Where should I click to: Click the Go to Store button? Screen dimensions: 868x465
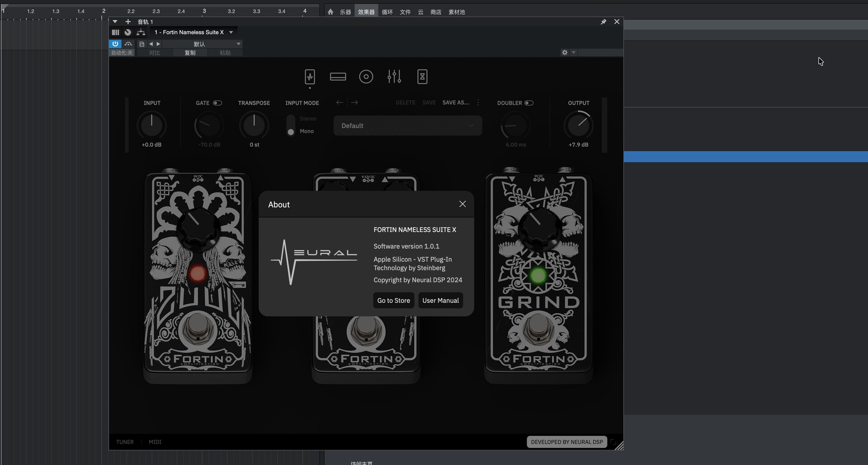(x=393, y=301)
